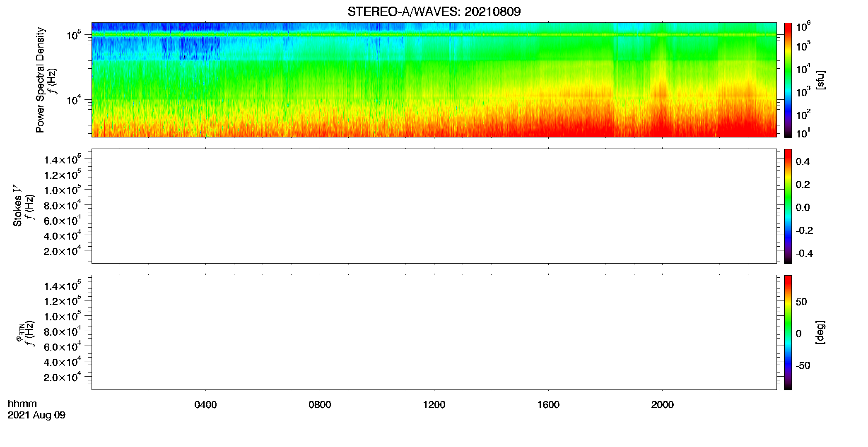Click the 0.0 label on Stokes color bar
The image size is (868, 447).
[x=803, y=208]
